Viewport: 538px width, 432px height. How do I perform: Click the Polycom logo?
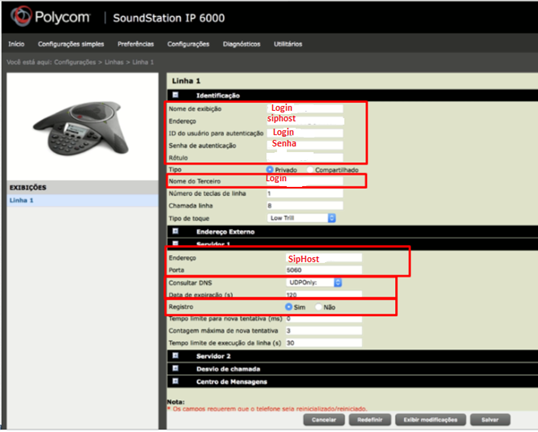[x=50, y=16]
